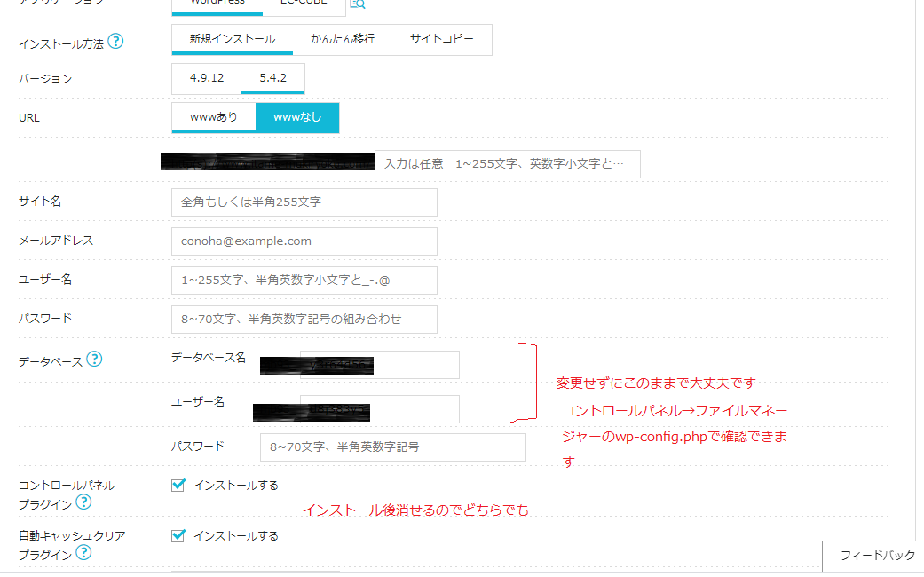
Task: Click the help icon beside インストール方法
Action: [115, 42]
